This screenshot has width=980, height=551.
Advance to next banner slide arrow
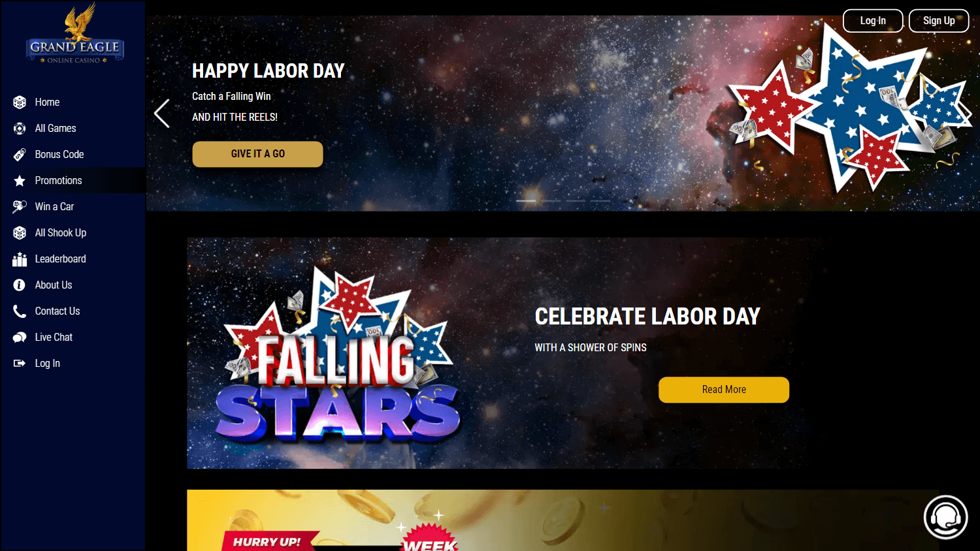[965, 114]
